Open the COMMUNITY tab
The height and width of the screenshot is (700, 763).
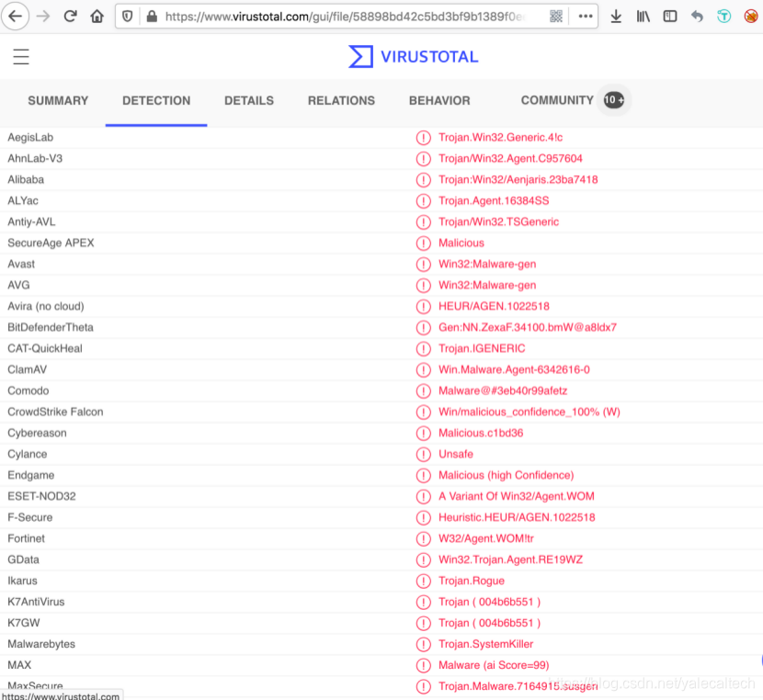click(x=557, y=100)
